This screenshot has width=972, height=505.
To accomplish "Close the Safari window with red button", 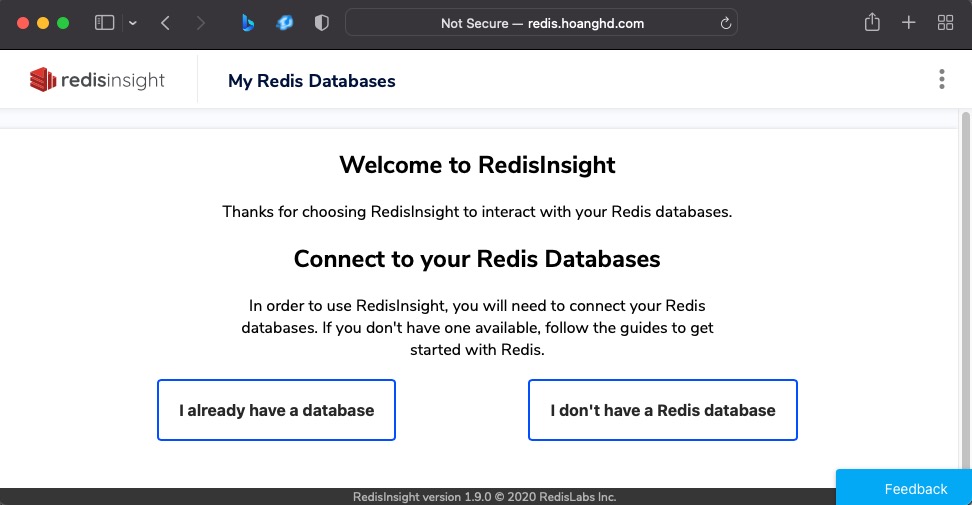I will tap(23, 23).
